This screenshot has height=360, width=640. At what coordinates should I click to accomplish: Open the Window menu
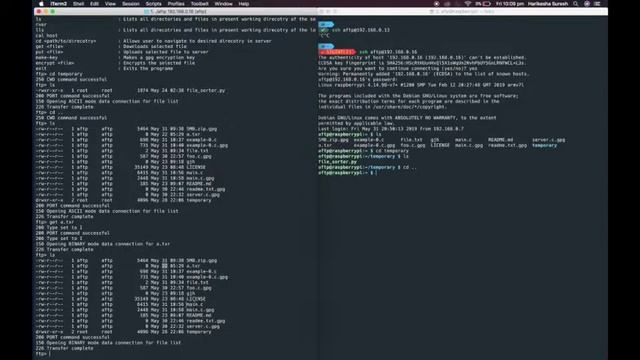(223, 4)
